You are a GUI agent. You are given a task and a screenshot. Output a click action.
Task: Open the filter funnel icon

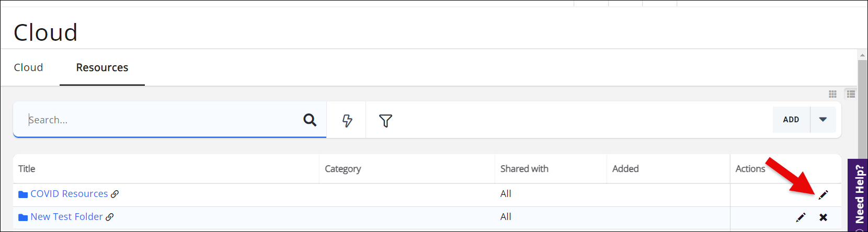tap(385, 121)
